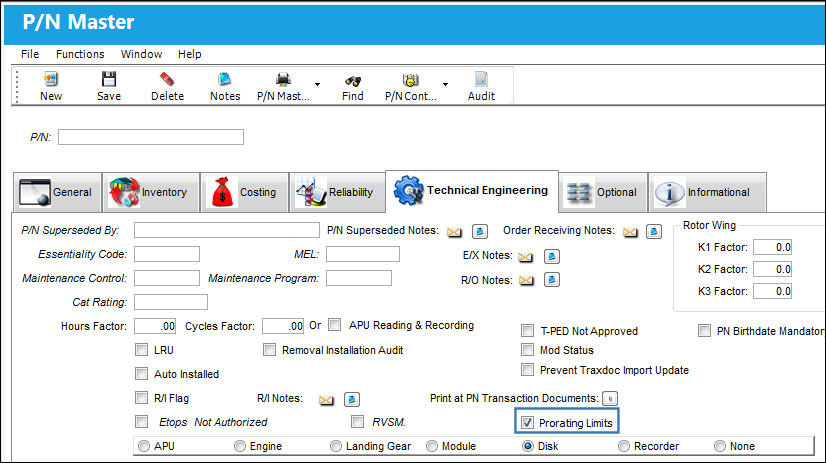Expand the P/N Master print dropdown arrow
Screen dimensions: 826x463
pos(317,84)
